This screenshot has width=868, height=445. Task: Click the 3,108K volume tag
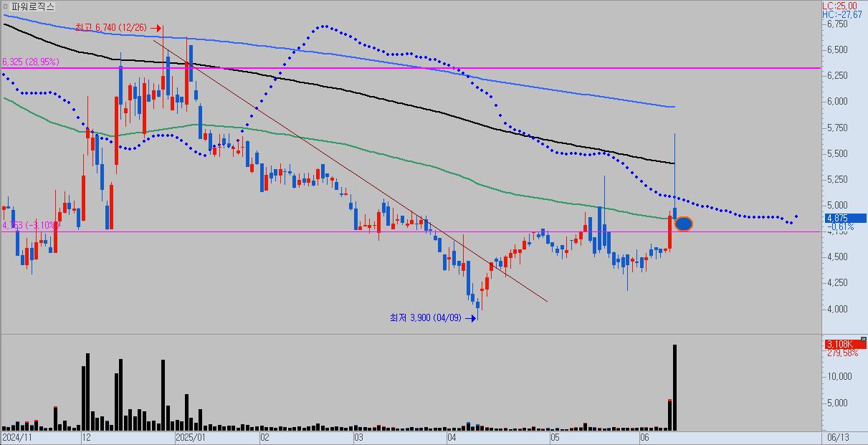coord(845,345)
